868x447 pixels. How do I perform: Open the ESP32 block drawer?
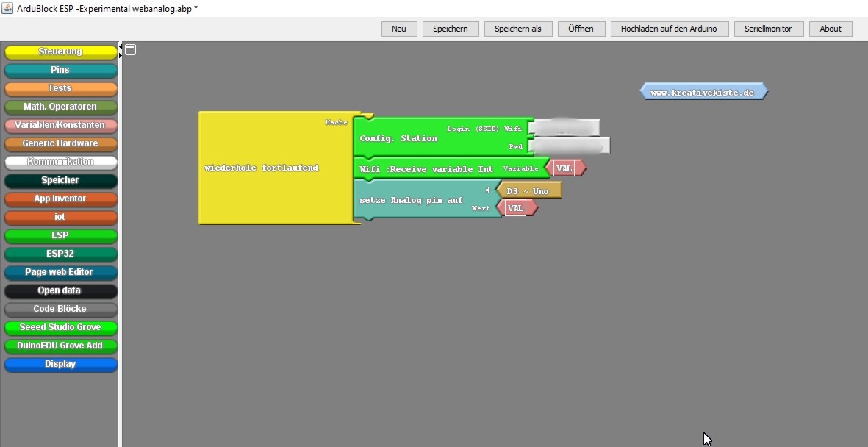click(60, 254)
